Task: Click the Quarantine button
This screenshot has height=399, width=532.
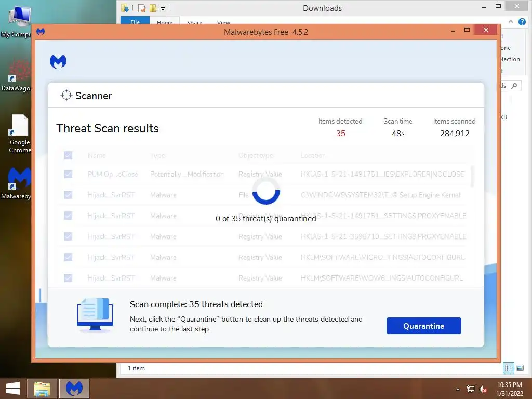Action: pyautogui.click(x=424, y=326)
